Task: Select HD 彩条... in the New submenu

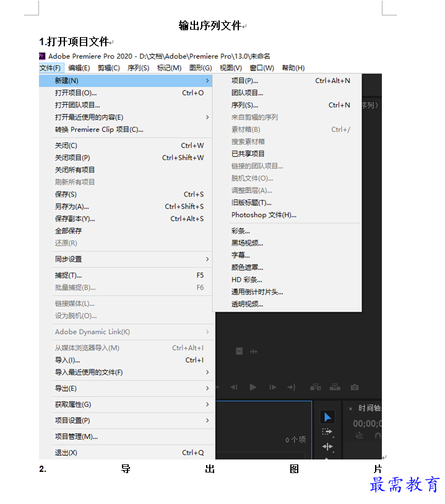Action: [x=287, y=280]
